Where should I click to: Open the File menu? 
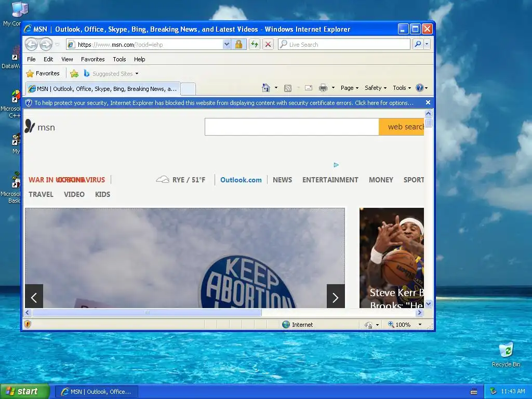click(31, 59)
